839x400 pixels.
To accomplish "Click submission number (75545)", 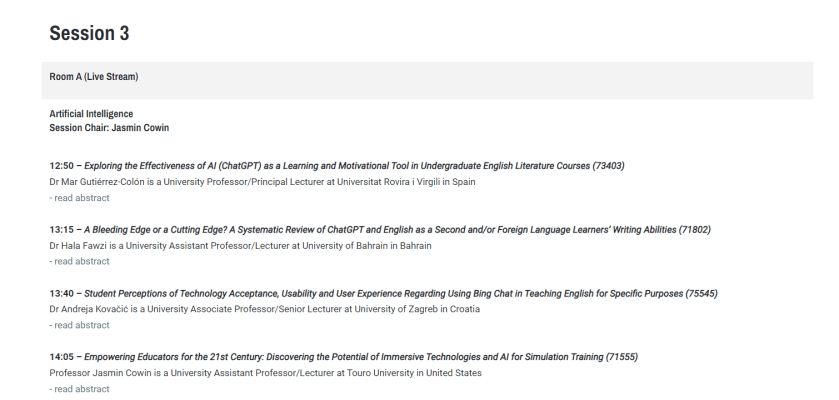I will pos(701,293).
